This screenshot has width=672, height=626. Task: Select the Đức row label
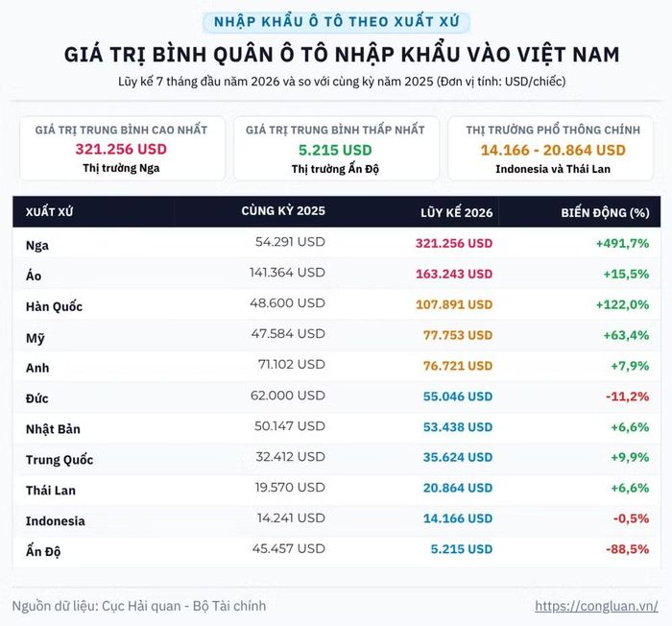click(x=36, y=398)
